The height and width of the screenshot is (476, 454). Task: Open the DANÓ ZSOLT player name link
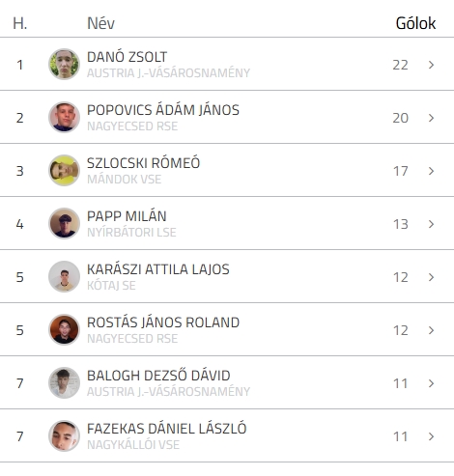127,57
